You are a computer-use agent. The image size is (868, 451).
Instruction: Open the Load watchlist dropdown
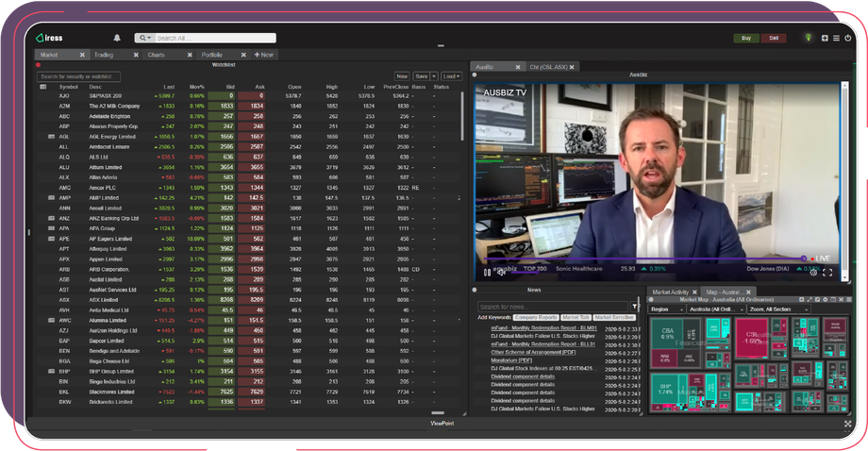(x=452, y=76)
